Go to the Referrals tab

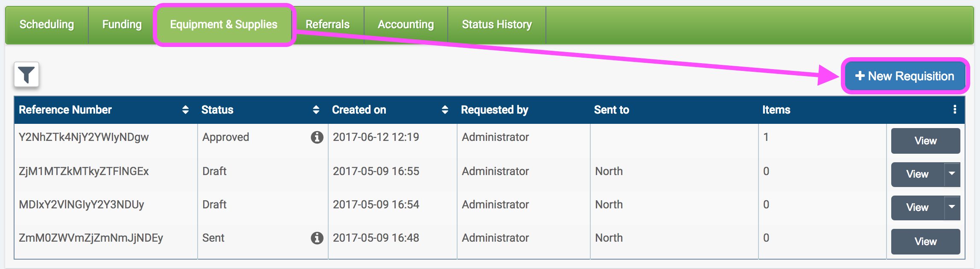point(327,25)
